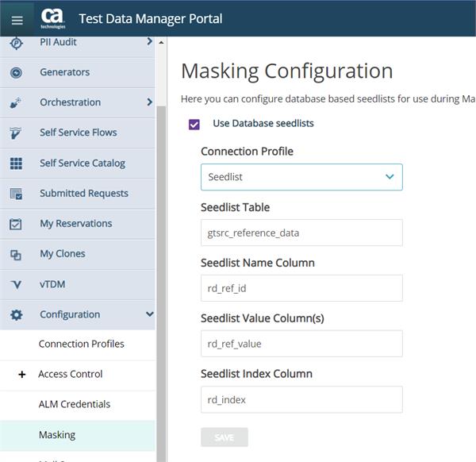Click the Connection Profile label
Image resolution: width=476 pixels, height=462 pixels.
coord(247,152)
